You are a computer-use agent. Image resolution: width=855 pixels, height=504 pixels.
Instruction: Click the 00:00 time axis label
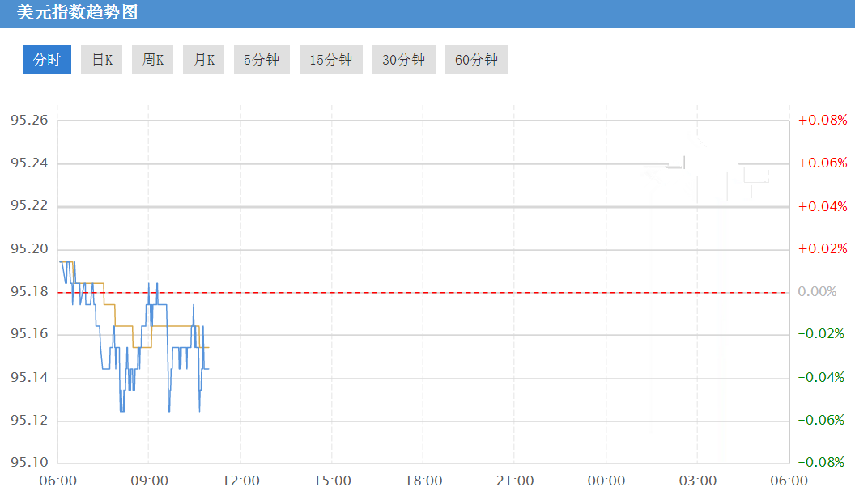606,481
